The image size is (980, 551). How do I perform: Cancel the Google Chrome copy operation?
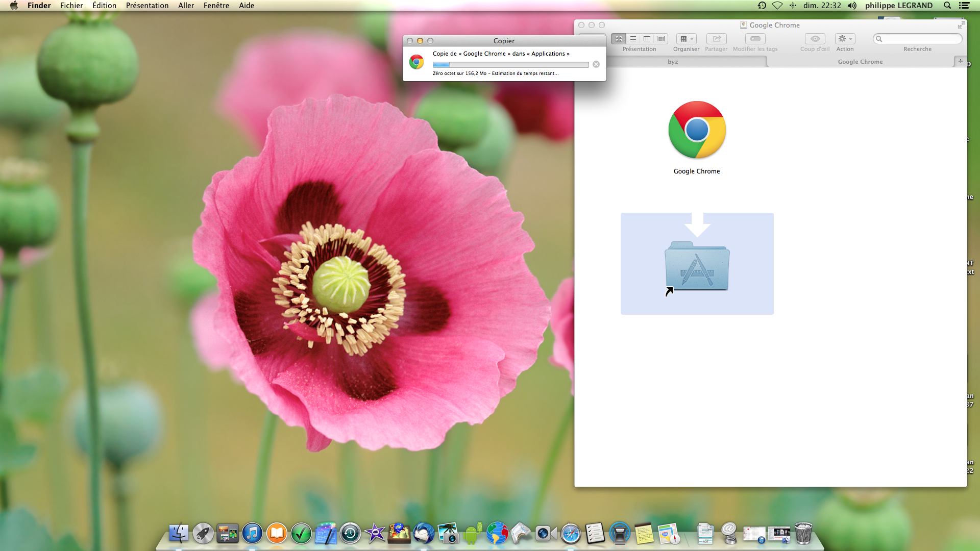(x=596, y=64)
